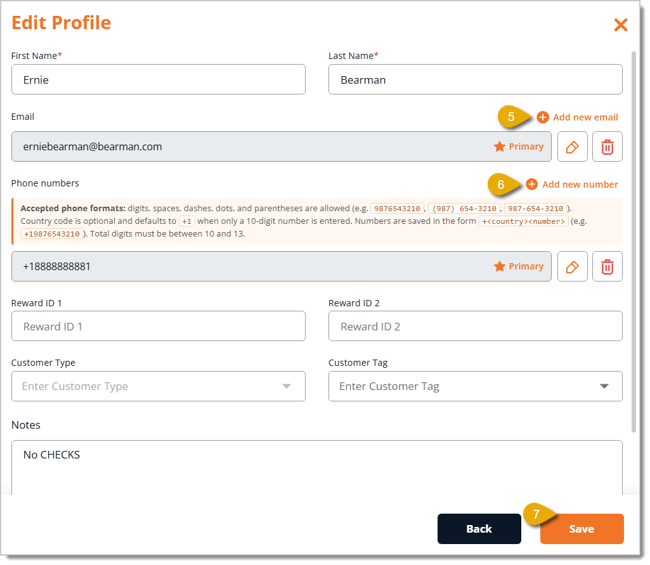Delete the +18888888881 phone number

607,267
